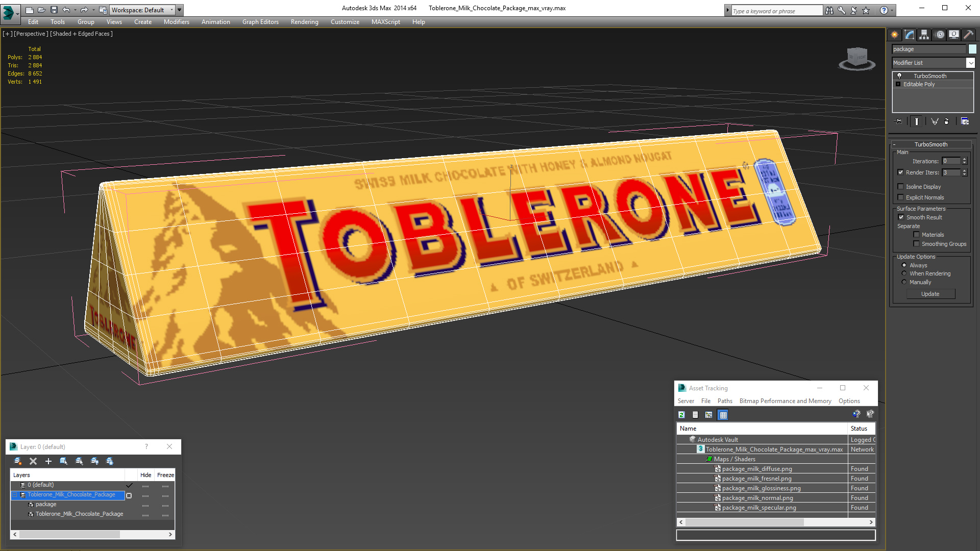Click the Favorites star icon
Screen dimensions: 980x551
pyautogui.click(x=866, y=10)
